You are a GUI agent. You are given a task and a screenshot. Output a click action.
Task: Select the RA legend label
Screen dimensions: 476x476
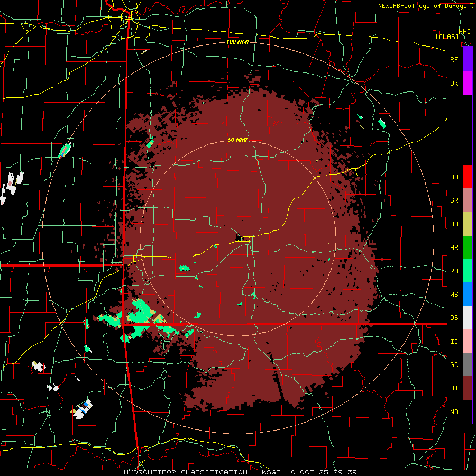click(454, 271)
